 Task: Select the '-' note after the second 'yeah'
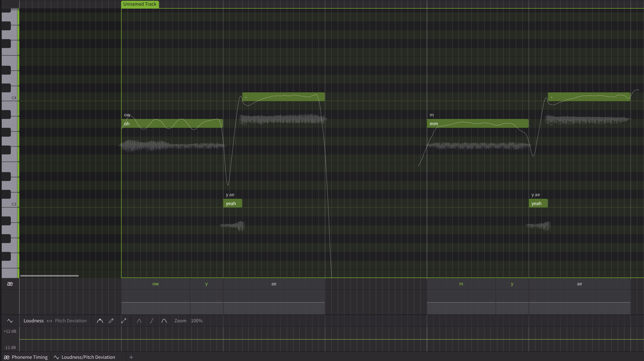[589, 97]
